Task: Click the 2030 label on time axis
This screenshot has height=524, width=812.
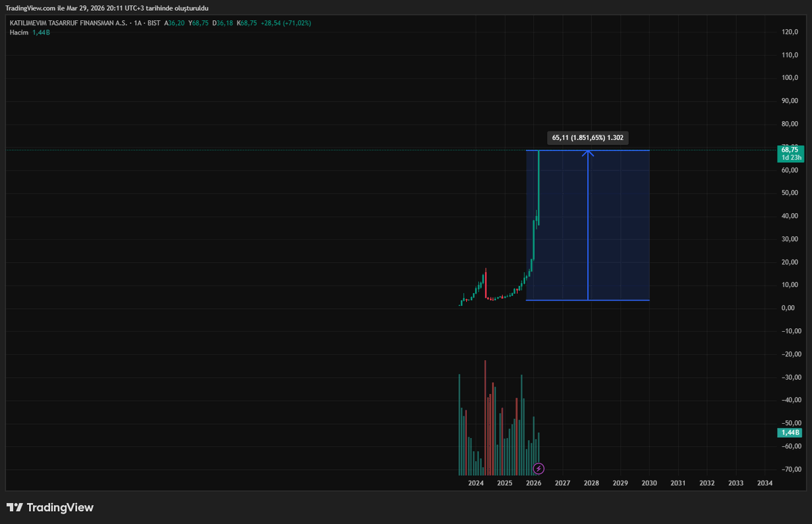Action: [650, 483]
